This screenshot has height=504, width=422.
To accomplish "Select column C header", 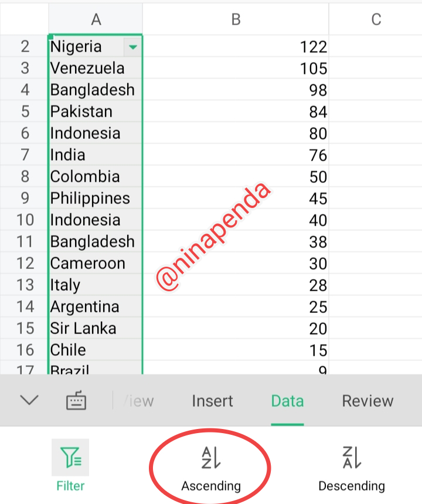I will pos(376,19).
